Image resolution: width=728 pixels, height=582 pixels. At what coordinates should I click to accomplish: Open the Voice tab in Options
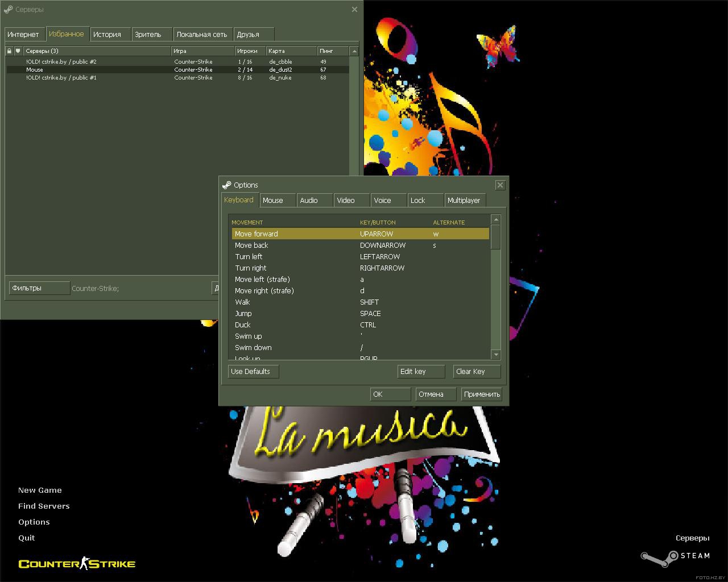click(x=389, y=200)
